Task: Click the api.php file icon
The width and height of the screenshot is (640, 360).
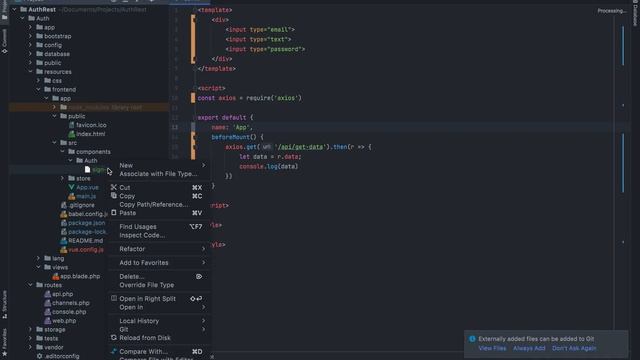Action: point(47,294)
